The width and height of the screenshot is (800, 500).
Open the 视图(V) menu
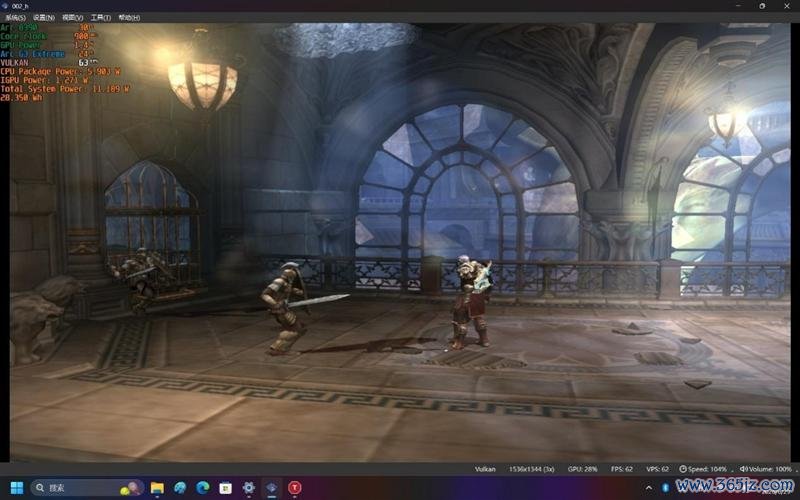pos(72,18)
